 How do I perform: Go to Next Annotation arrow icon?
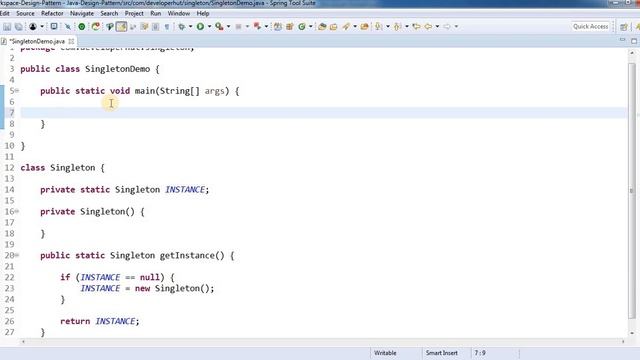tap(378, 27)
